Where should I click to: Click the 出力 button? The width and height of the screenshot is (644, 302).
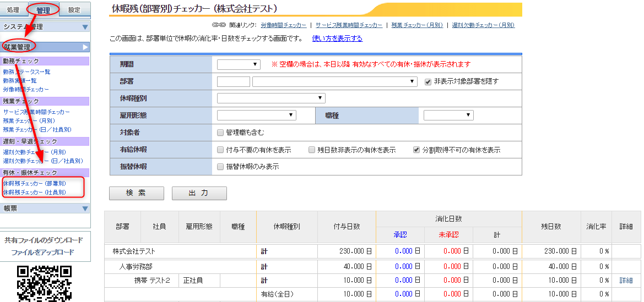pyautogui.click(x=199, y=193)
